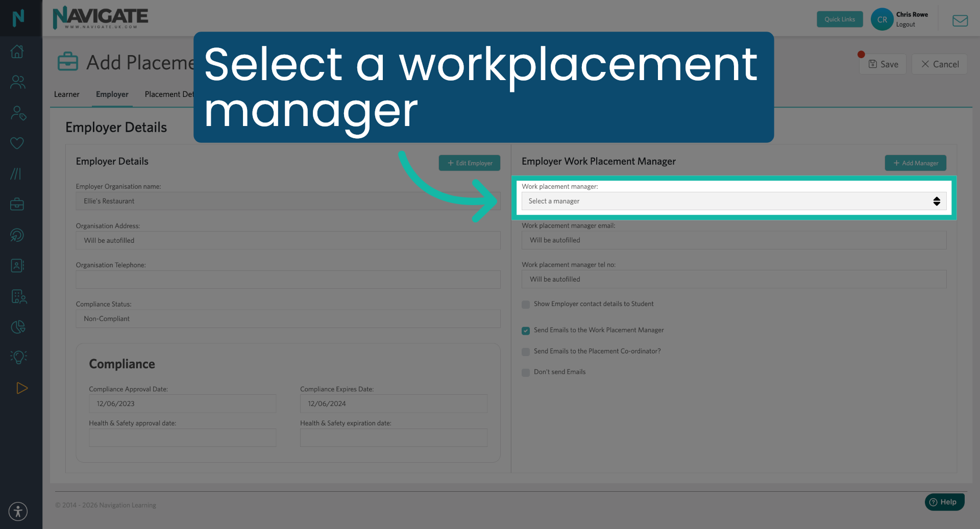Image resolution: width=980 pixels, height=529 pixels.
Task: Select the learners group icon in sidebar
Action: (x=17, y=82)
